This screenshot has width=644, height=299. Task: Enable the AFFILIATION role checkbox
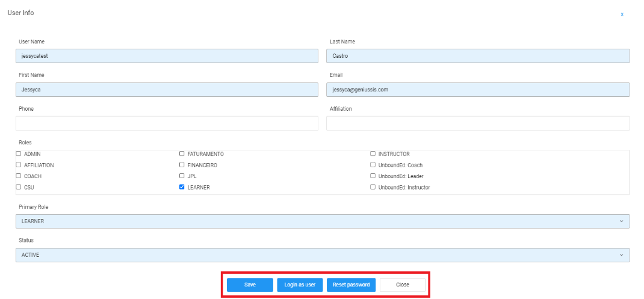pos(19,165)
